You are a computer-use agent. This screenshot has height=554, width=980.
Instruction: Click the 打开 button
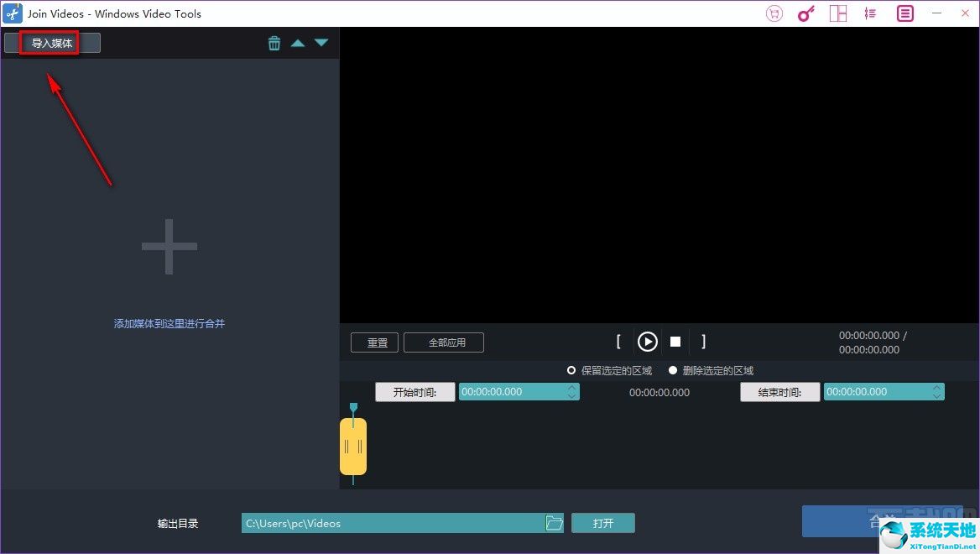pyautogui.click(x=603, y=522)
